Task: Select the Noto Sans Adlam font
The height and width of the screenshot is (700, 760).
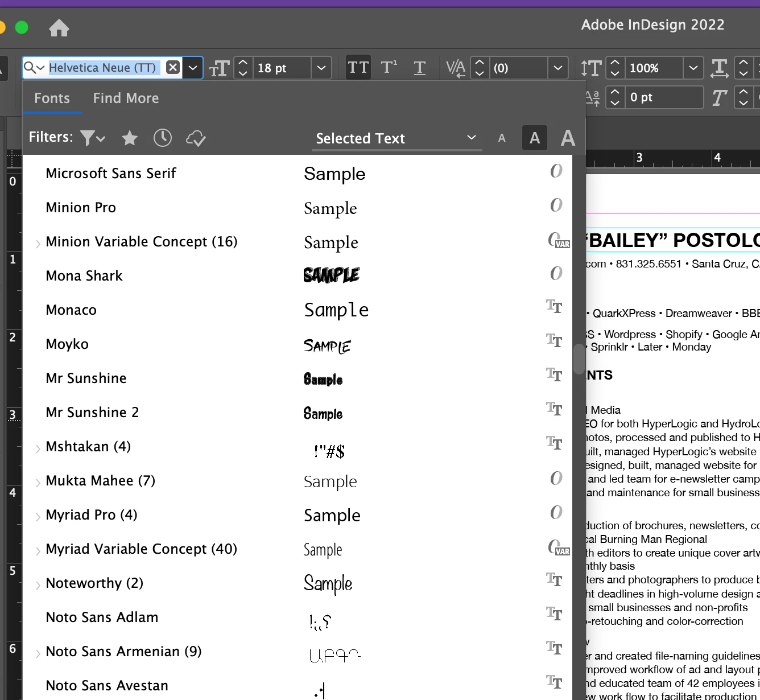Action: coord(102,617)
